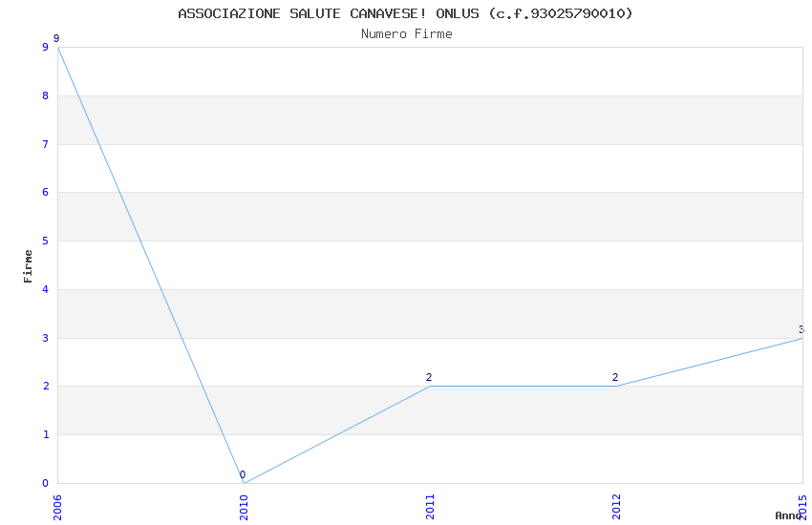This screenshot has width=812, height=525.
Task: Click the data label 9 above the 2006 point
Action: click(56, 38)
